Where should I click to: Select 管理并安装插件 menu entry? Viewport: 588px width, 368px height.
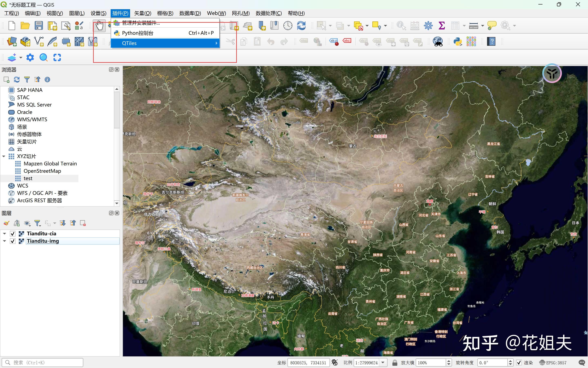click(165, 23)
